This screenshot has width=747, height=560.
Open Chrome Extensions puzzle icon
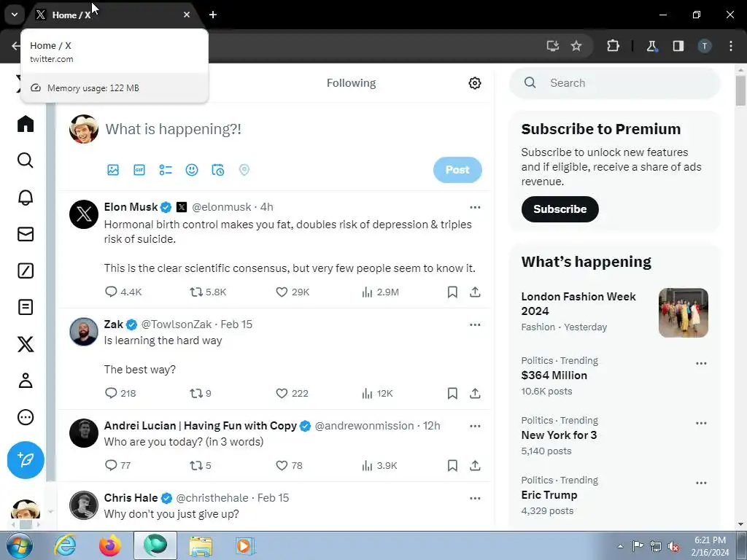pos(613,46)
